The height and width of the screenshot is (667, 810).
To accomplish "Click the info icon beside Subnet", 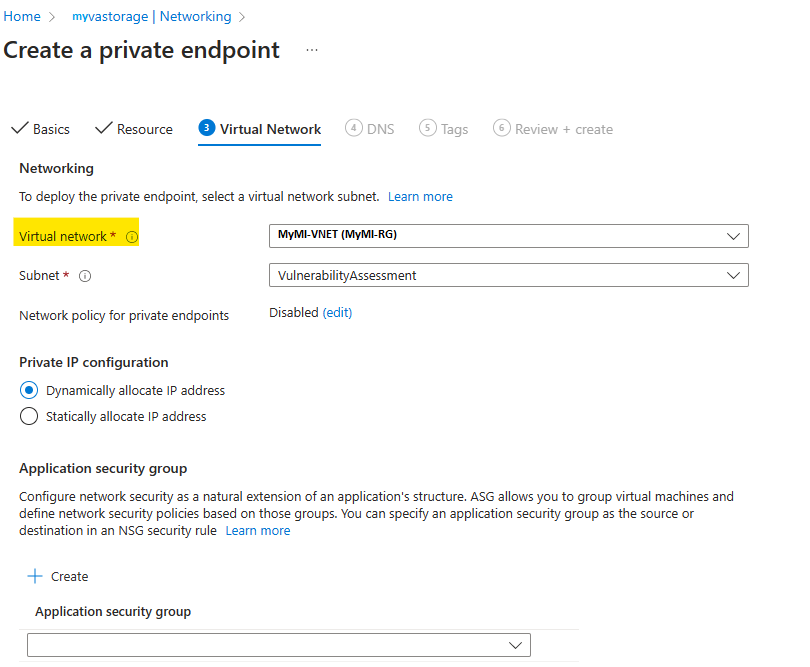I will click(x=85, y=275).
